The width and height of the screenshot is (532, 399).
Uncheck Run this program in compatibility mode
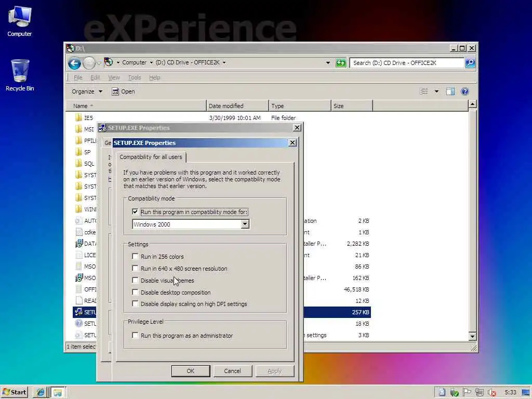pyautogui.click(x=135, y=212)
